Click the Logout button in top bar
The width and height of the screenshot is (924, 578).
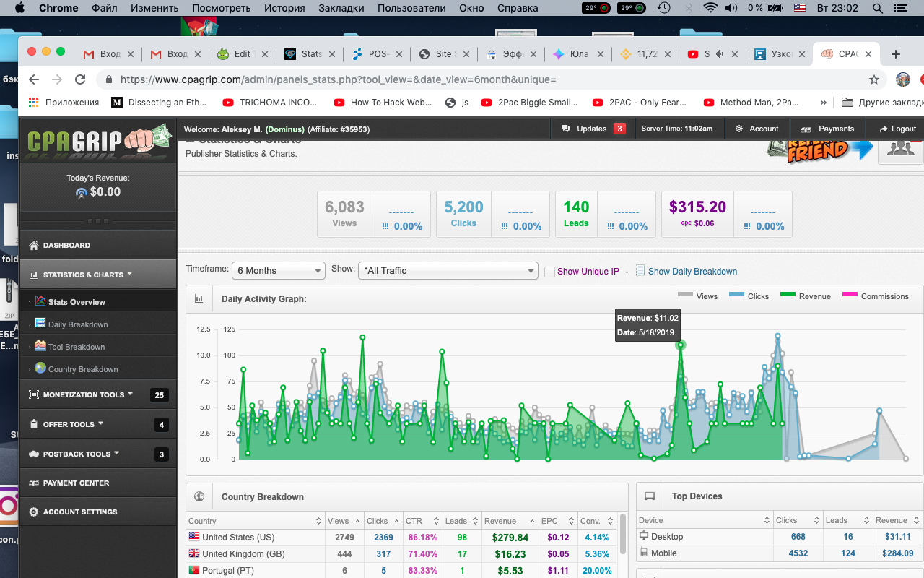pos(897,129)
